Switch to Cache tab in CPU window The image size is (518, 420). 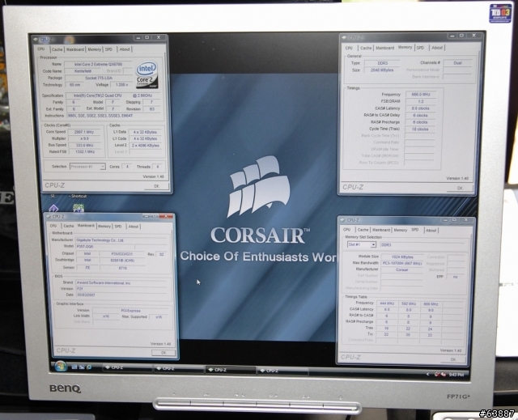coord(57,49)
